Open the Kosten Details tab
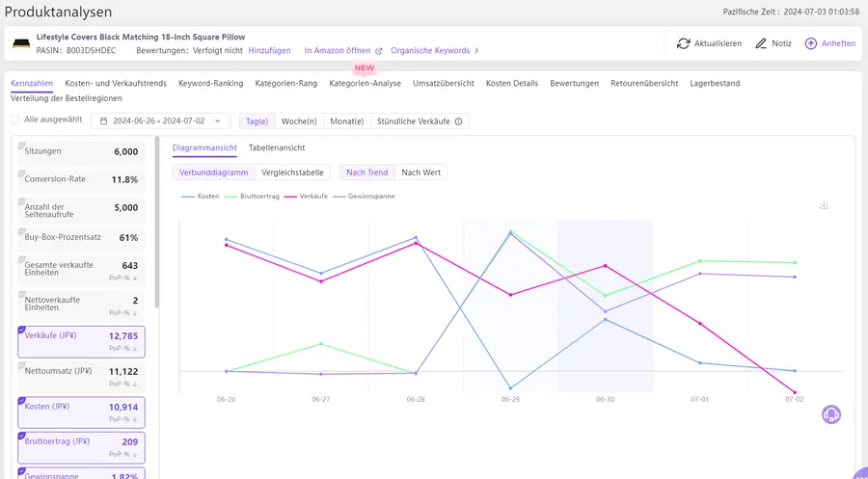This screenshot has width=868, height=479. point(512,84)
